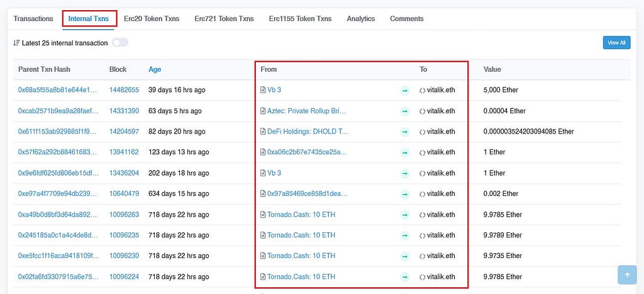The width and height of the screenshot is (644, 294).
Task: Click the green arrow icon in 0.00004 Ether row
Action: (x=405, y=111)
